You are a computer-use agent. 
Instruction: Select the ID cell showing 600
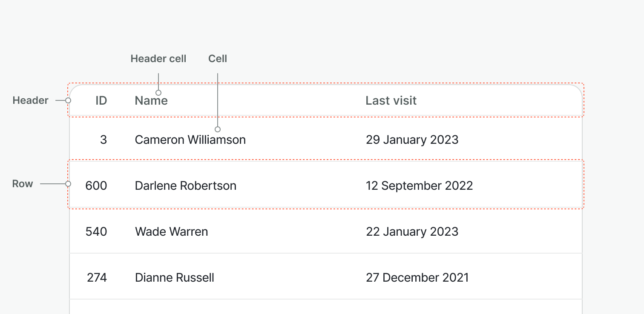[x=96, y=186]
